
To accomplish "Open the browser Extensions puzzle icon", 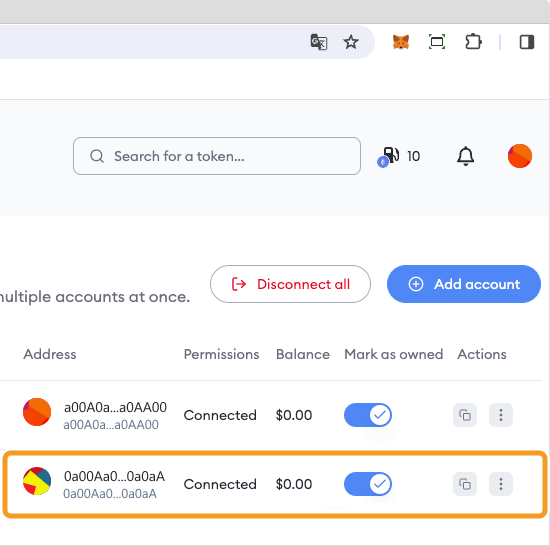I will (474, 42).
